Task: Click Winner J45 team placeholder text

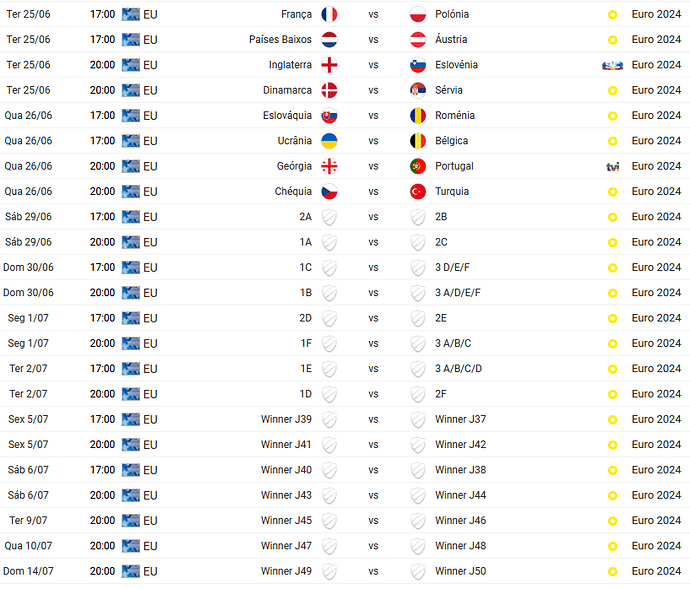Action: pos(286,520)
